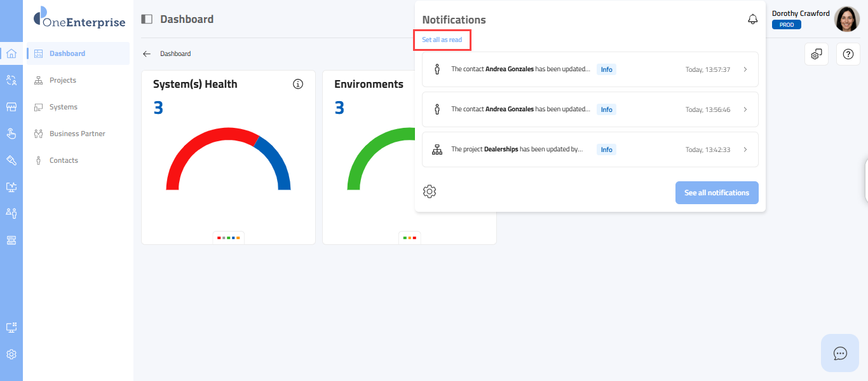
Task: Click the Set all as read link
Action: (x=442, y=40)
